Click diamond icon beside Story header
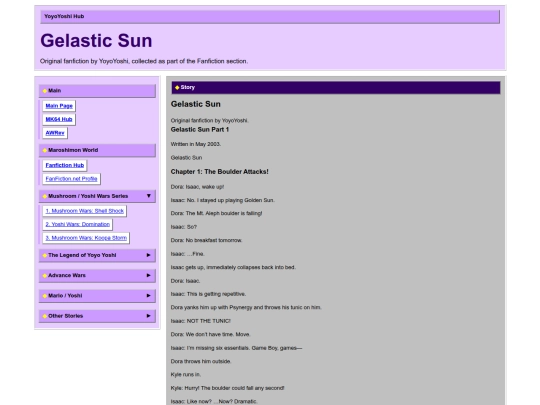Image resolution: width=540 pixels, height=405 pixels. coord(177,87)
